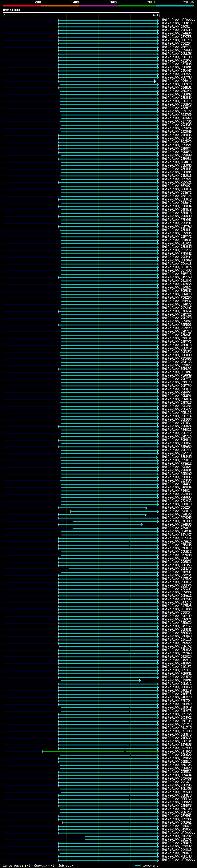Viewport: 197px width, 868px height.
Task: Click the UniRef100_Q14372 label
Action: [x=176, y=826]
